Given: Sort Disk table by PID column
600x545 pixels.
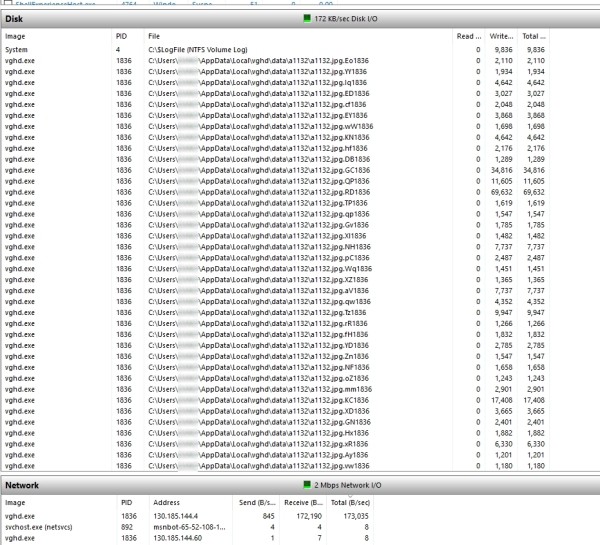Looking at the screenshot, I should [x=121, y=36].
